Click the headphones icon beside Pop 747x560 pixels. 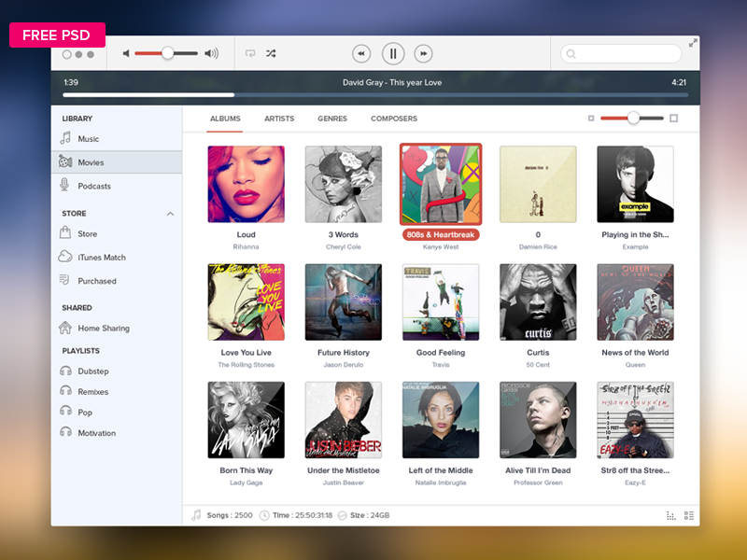click(65, 411)
